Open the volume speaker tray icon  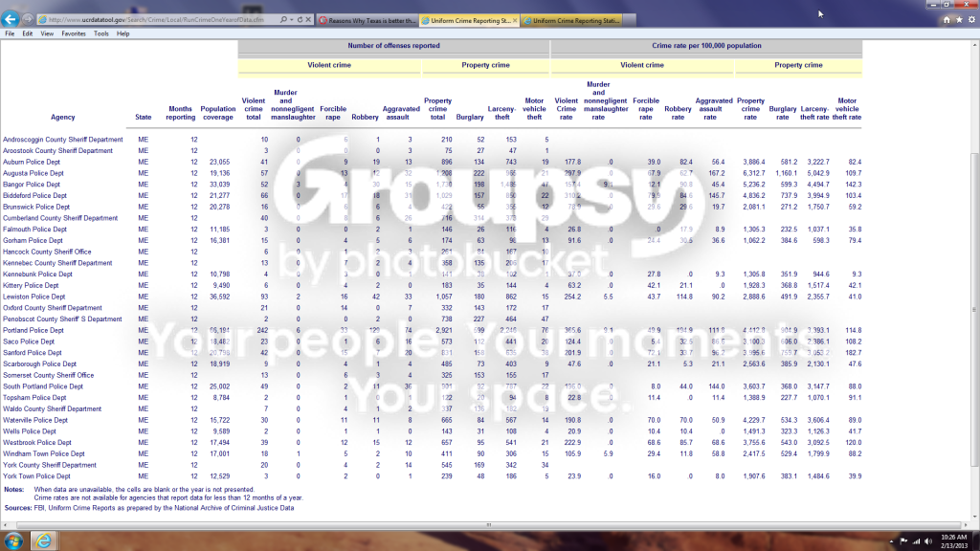[928, 541]
